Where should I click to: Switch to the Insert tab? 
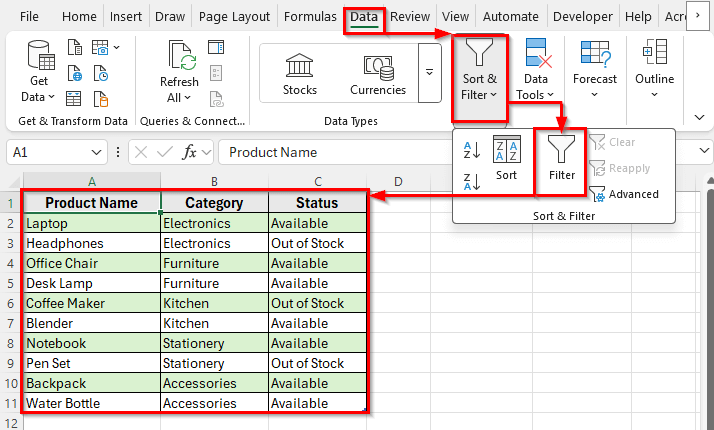(x=126, y=17)
